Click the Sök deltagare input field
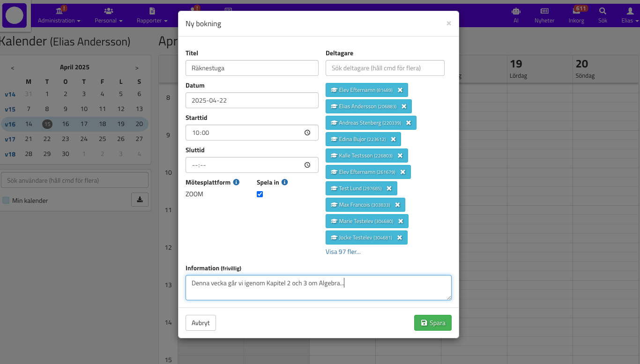This screenshot has width=640, height=364. 385,68
